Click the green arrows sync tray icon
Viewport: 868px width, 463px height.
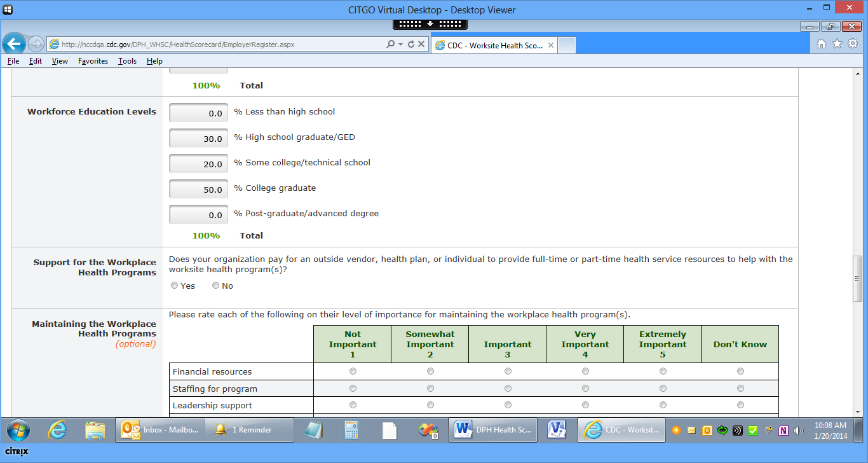[x=722, y=431]
